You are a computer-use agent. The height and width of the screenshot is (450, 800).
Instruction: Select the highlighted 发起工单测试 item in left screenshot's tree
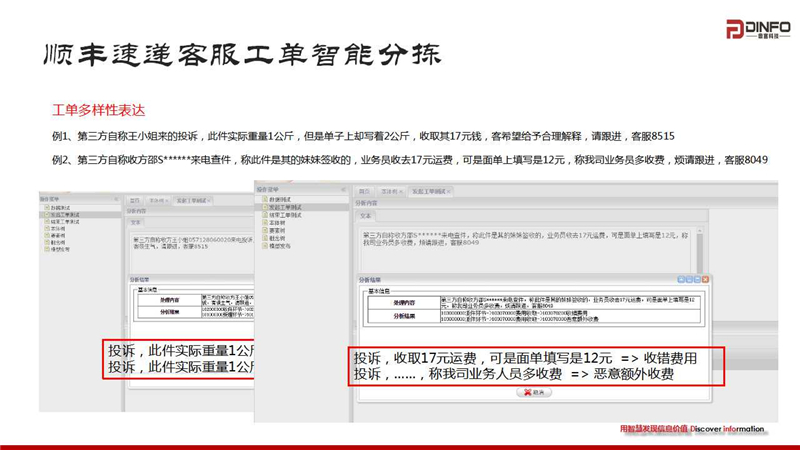(64, 215)
